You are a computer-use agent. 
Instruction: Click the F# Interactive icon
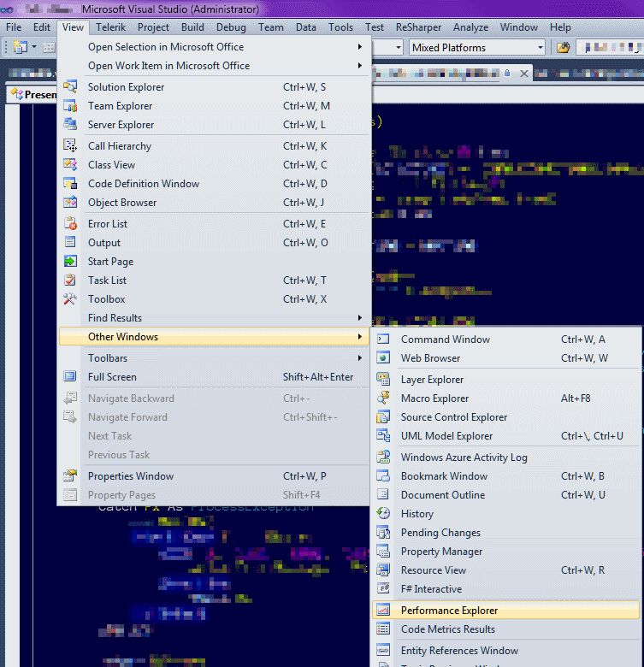click(383, 588)
